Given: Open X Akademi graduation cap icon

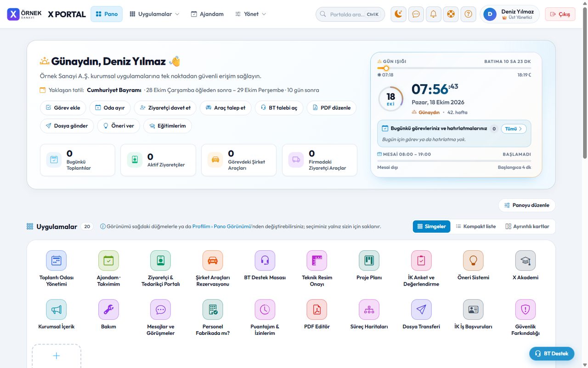Looking at the screenshot, I should coord(526,260).
